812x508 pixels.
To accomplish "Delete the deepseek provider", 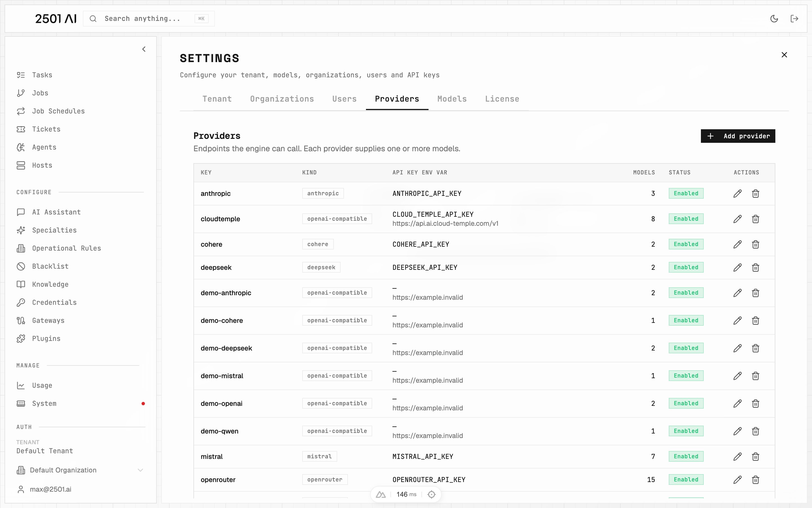I will click(x=755, y=268).
